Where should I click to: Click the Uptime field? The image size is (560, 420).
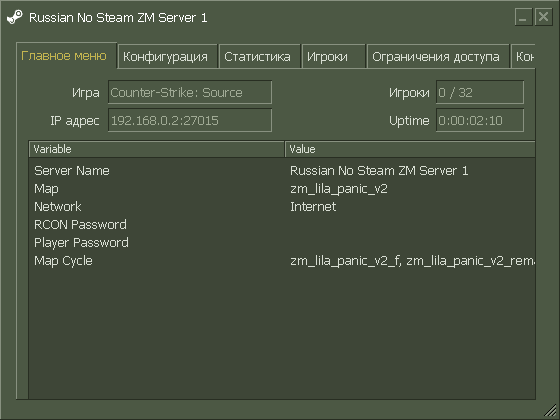click(x=480, y=120)
